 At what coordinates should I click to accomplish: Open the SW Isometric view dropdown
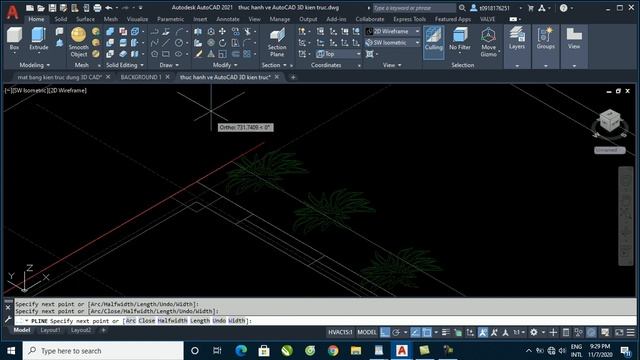coord(393,42)
